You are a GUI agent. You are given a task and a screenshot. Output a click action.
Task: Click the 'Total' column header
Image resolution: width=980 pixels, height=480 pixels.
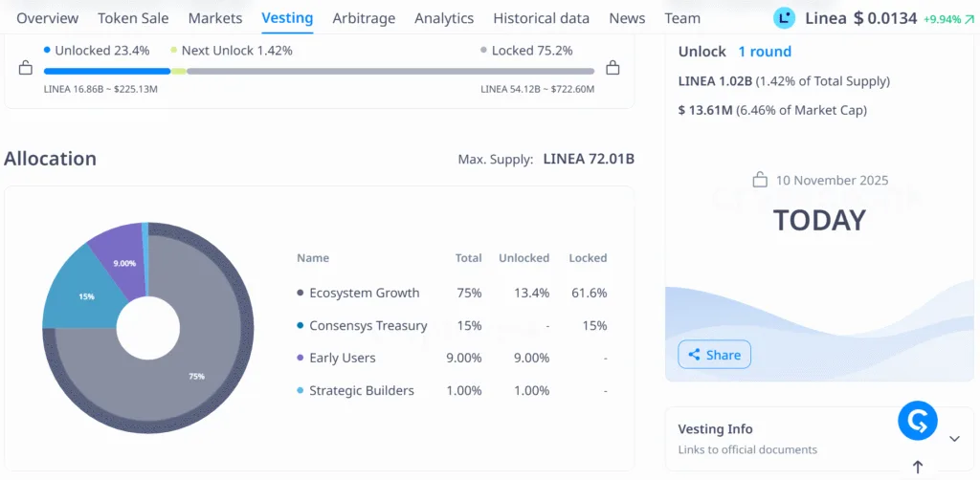(x=468, y=258)
